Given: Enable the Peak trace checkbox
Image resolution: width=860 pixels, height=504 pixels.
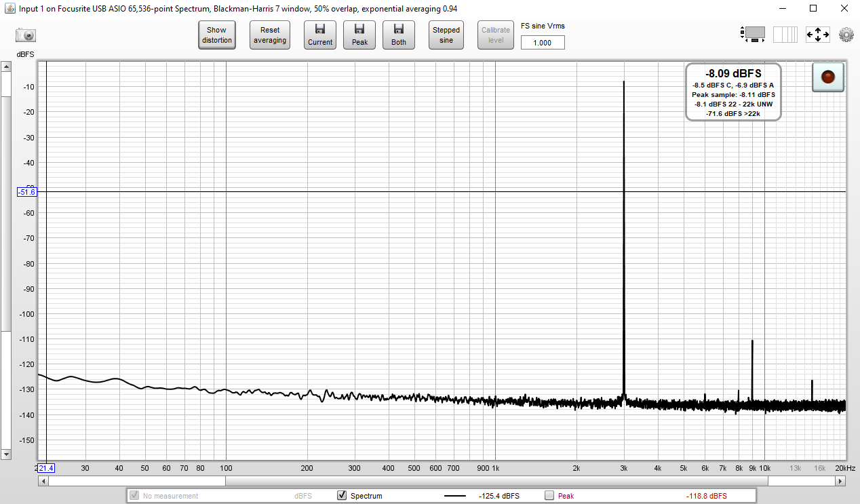Looking at the screenshot, I should tap(549, 496).
